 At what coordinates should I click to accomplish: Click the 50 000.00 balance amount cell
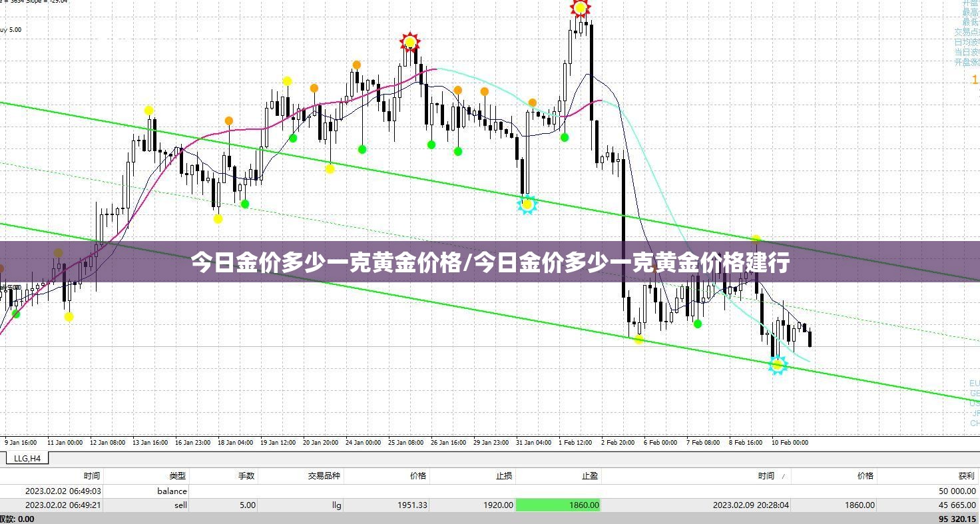pyautogui.click(x=957, y=491)
